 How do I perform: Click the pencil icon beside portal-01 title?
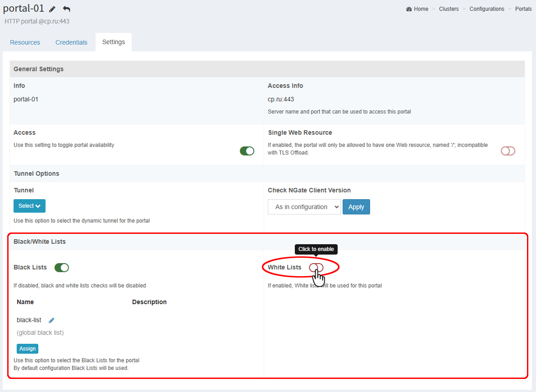coord(52,9)
